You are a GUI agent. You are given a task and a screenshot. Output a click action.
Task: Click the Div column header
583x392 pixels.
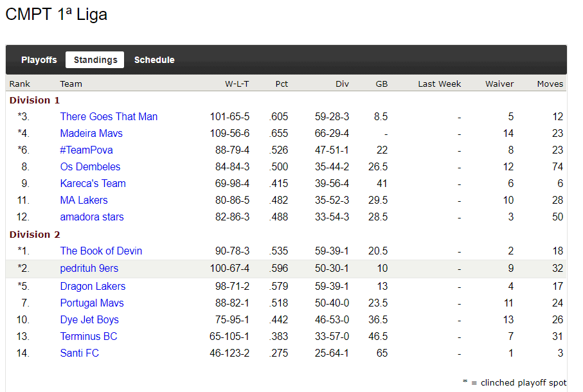342,84
